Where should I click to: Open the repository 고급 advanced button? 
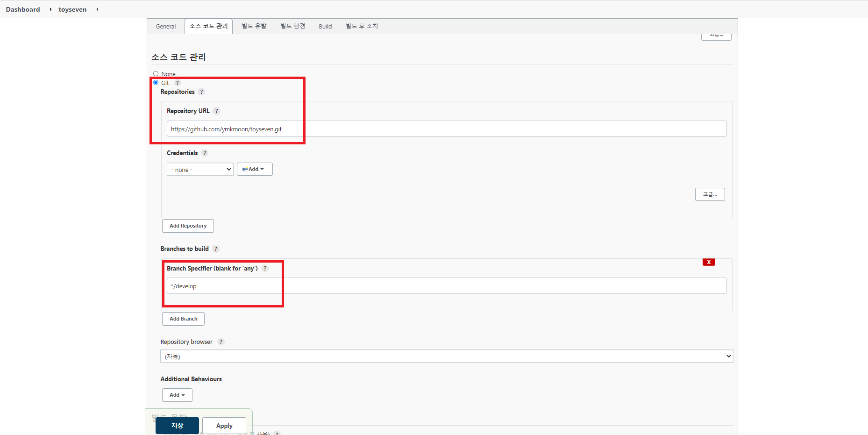click(710, 194)
